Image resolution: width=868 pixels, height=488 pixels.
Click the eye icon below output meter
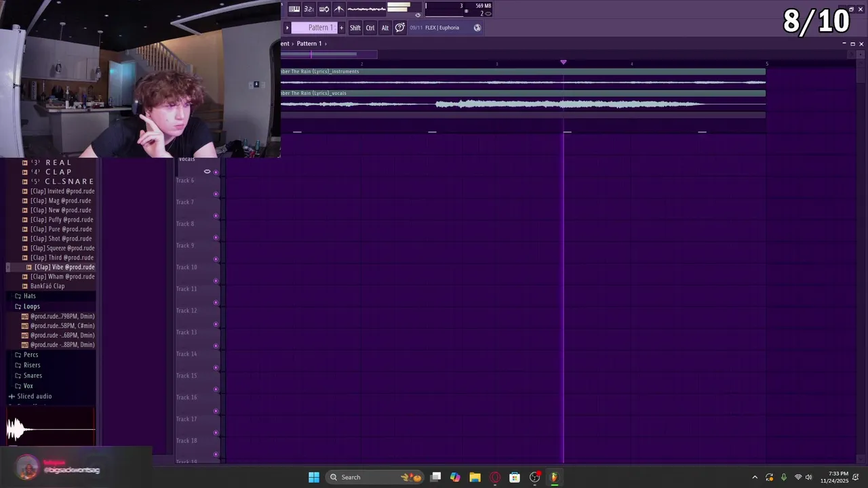[418, 15]
